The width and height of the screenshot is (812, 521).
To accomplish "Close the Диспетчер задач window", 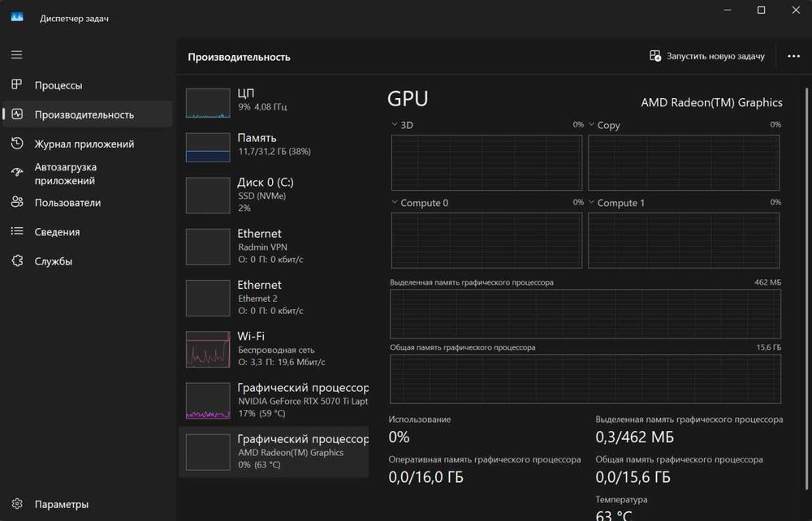I will (796, 10).
